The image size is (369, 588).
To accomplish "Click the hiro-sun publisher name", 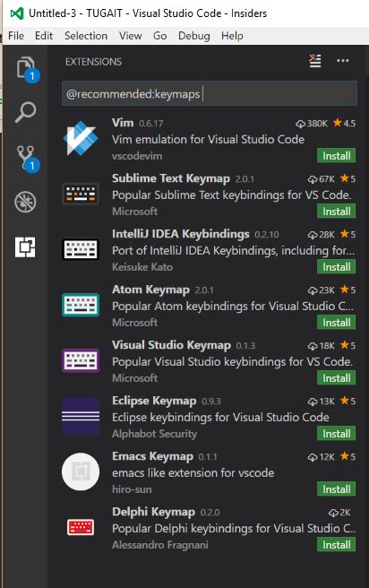I will pyautogui.click(x=132, y=489).
